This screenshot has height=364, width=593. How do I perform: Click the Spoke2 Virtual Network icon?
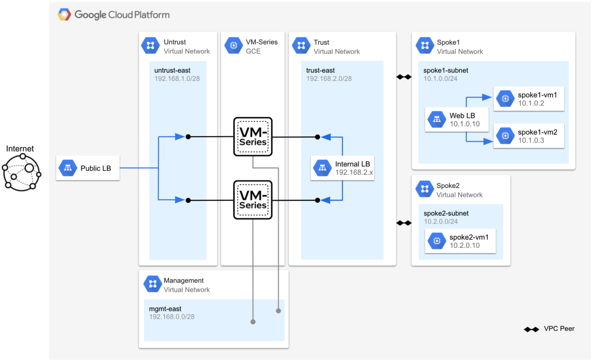coord(424,189)
